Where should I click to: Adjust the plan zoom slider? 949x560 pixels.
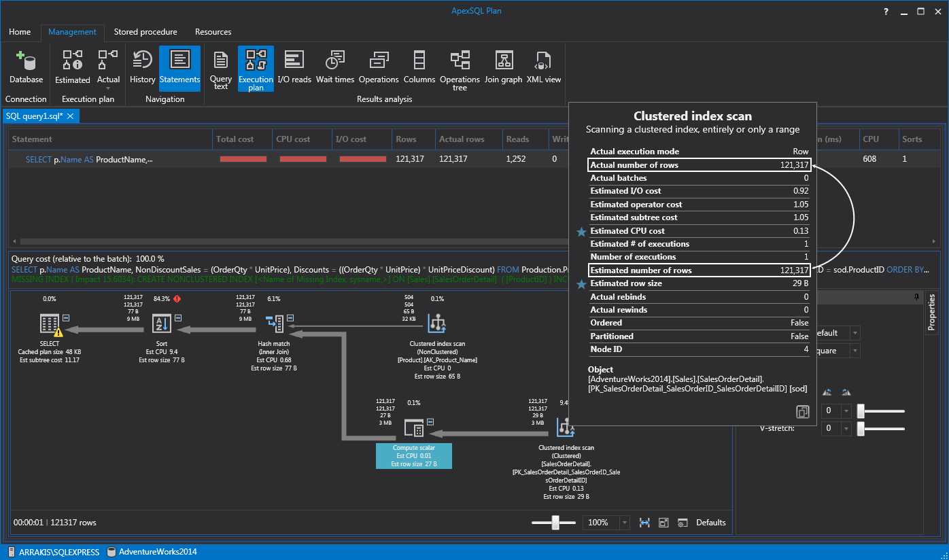[555, 523]
